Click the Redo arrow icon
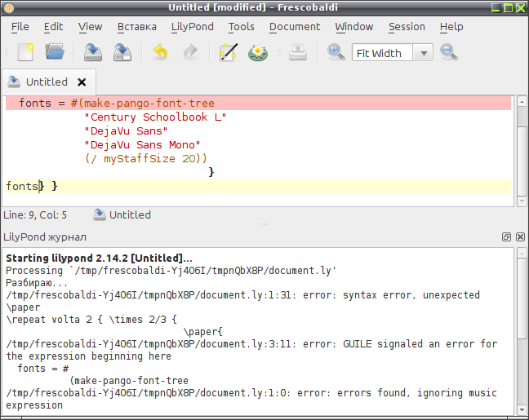 tap(190, 52)
